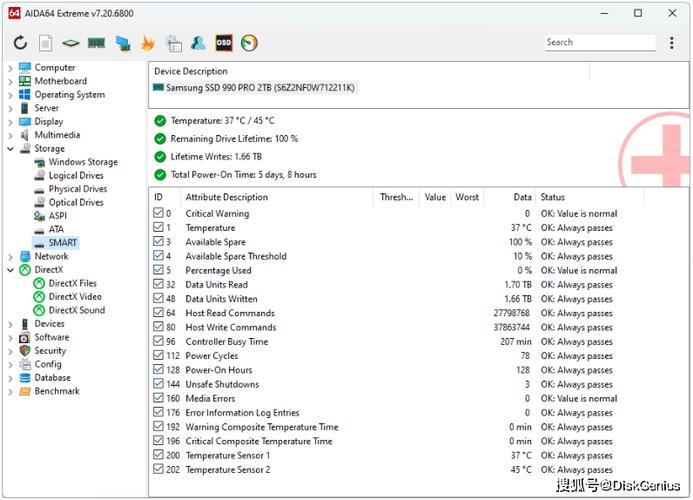Select the Software tree item
Viewport: 693px width, 500px height.
52,337
